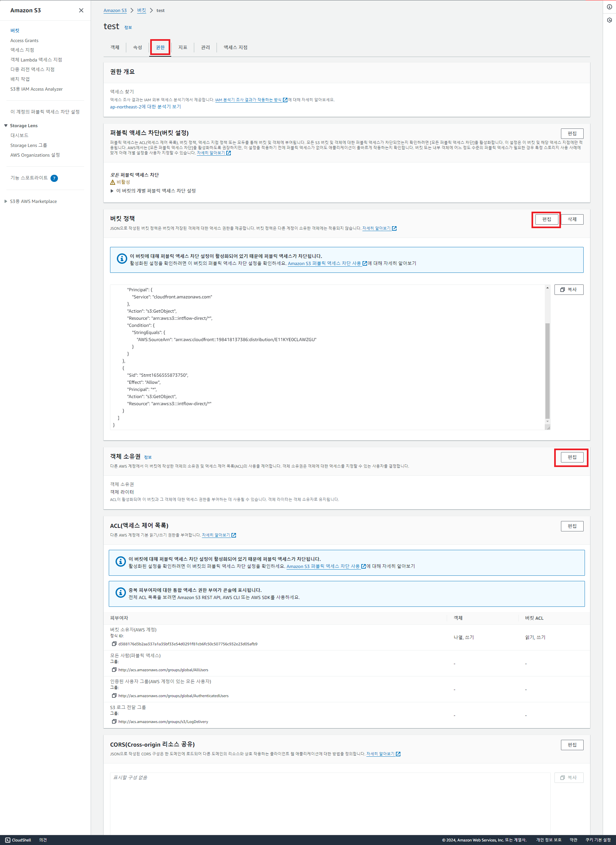The height and width of the screenshot is (845, 616).
Task: Copy the AuthenticatedUsers group URL
Action: 114,695
